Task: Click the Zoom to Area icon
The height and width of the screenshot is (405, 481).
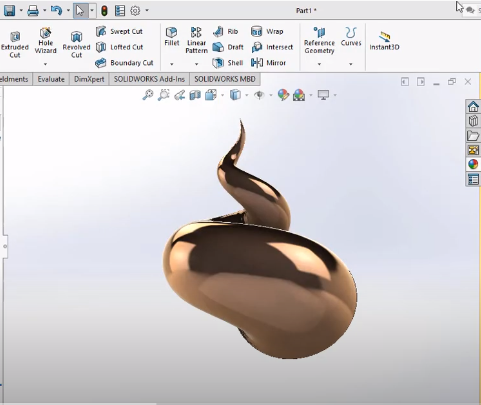Action: point(164,95)
